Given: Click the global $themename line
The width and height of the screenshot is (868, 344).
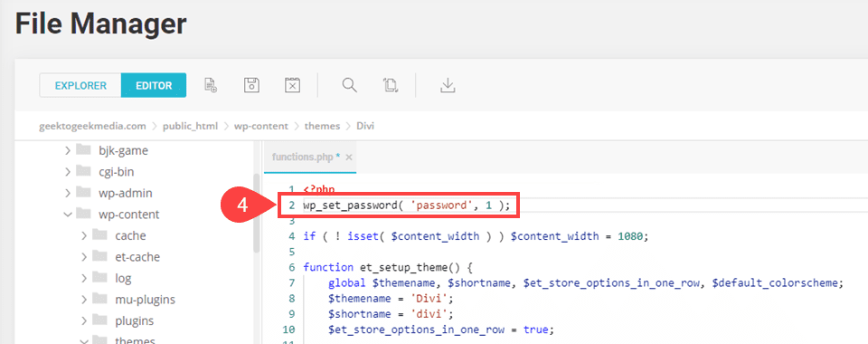Looking at the screenshot, I should tap(585, 283).
